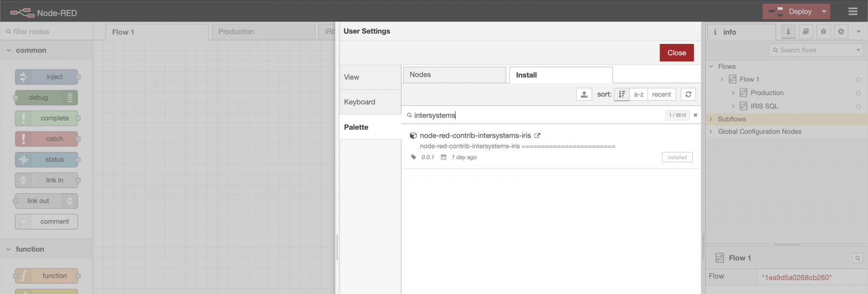Select the status node in palette
This screenshot has width=868, height=294.
click(x=47, y=159)
